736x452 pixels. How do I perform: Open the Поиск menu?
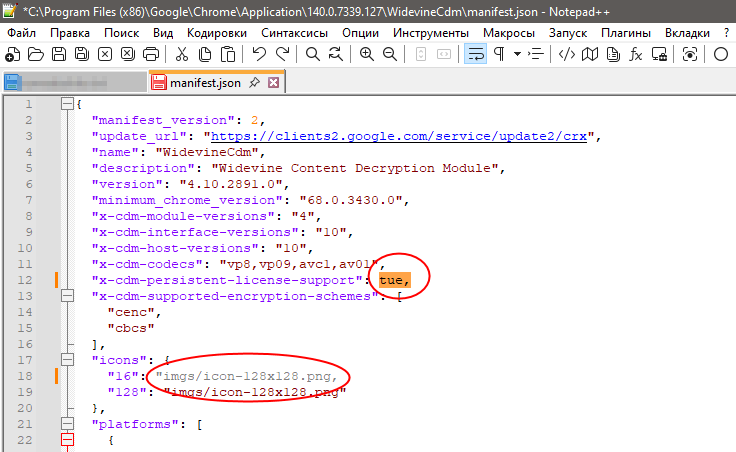point(122,33)
